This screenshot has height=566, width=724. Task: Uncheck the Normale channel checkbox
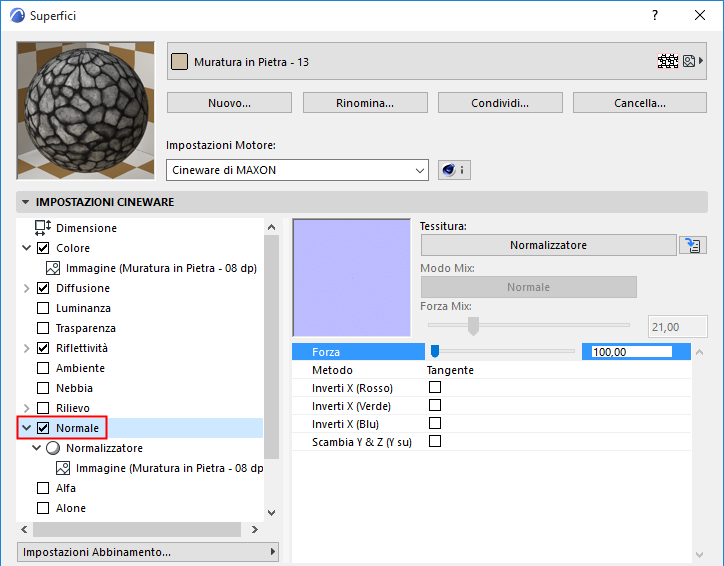43,428
